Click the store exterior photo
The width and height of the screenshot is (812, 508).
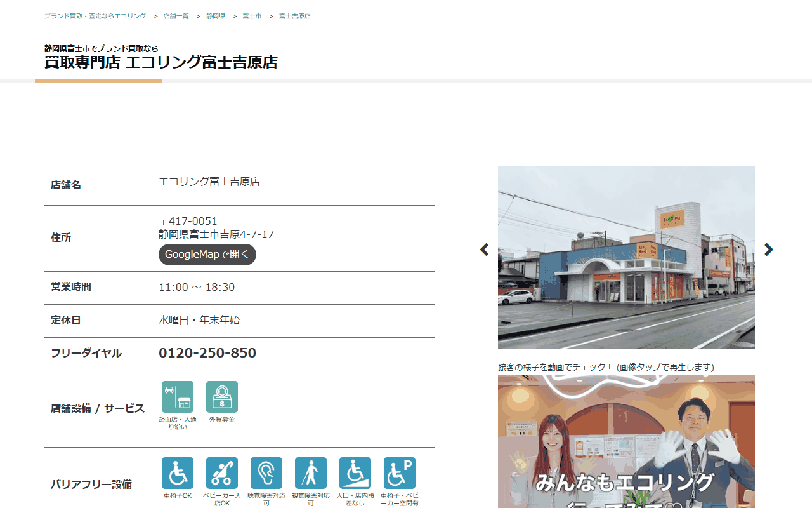tap(626, 257)
